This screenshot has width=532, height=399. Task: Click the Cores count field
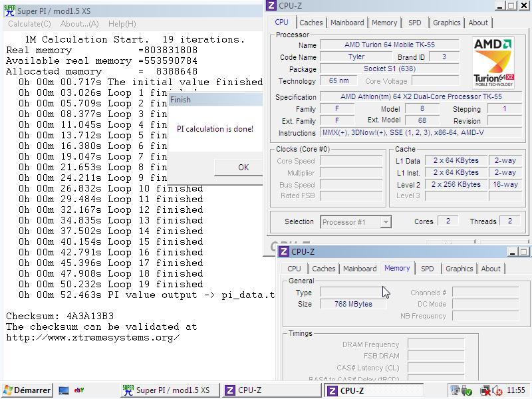point(448,221)
